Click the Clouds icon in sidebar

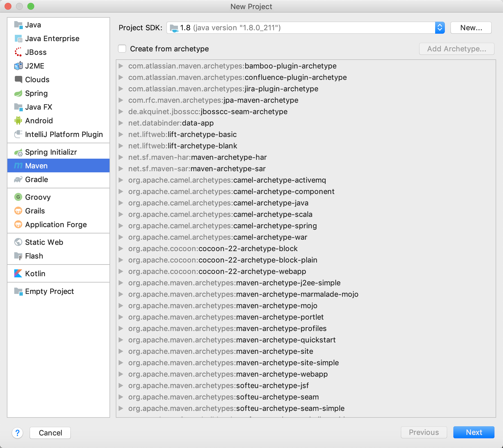[18, 80]
